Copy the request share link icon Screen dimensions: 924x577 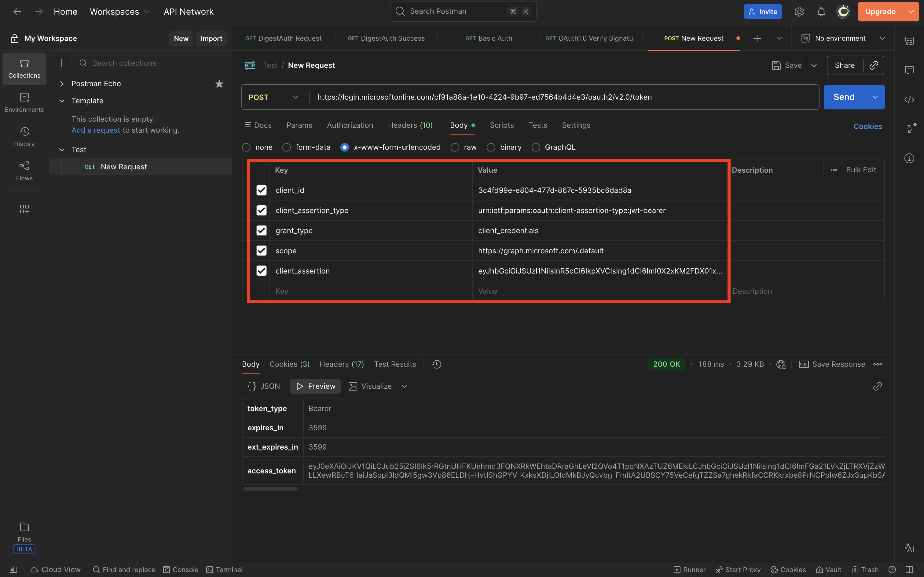[x=874, y=65]
